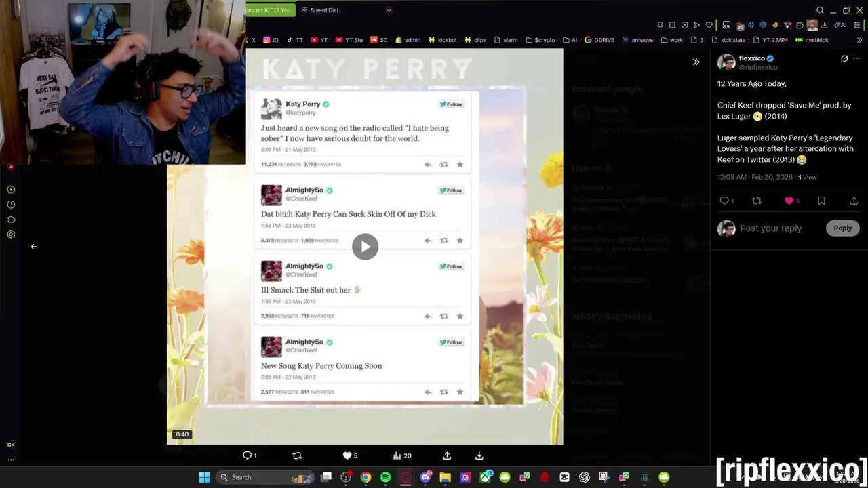868x488 pixels.
Task: Repost the video from bottom bar
Action: [297, 455]
